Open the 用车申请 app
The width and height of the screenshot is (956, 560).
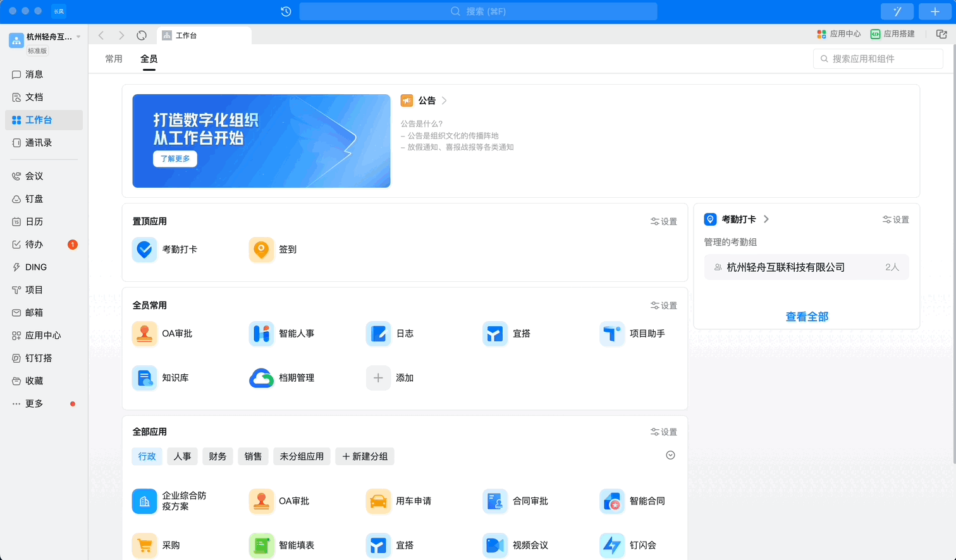[x=378, y=501]
